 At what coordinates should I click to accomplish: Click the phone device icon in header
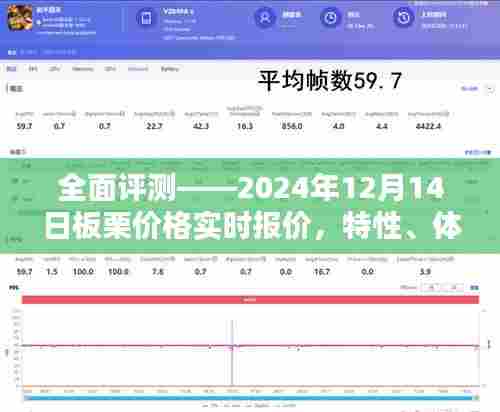click(146, 18)
